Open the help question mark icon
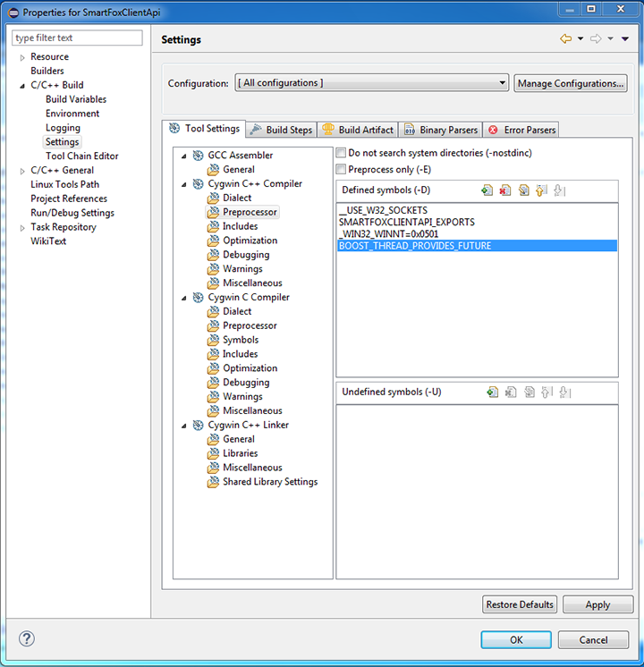Viewport: 644px width, 667px height. [27, 638]
